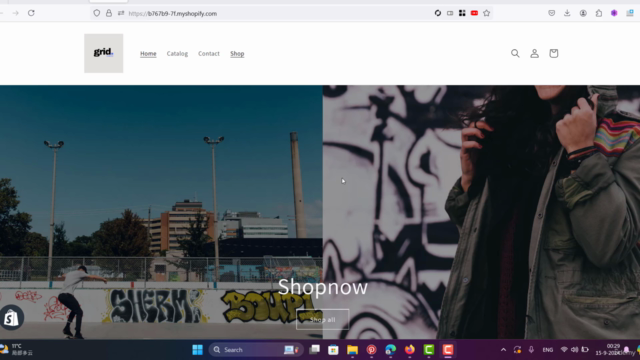Open the shopping cart icon

coord(553,53)
